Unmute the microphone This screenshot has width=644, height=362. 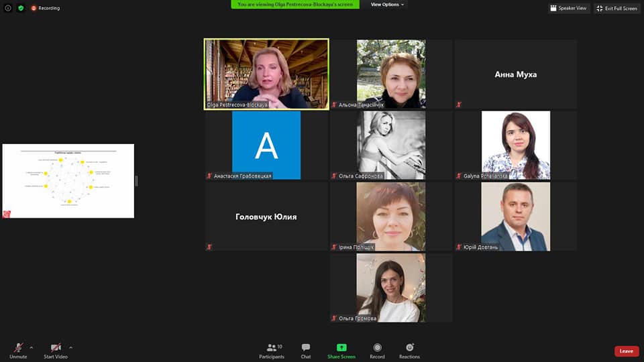(x=18, y=348)
